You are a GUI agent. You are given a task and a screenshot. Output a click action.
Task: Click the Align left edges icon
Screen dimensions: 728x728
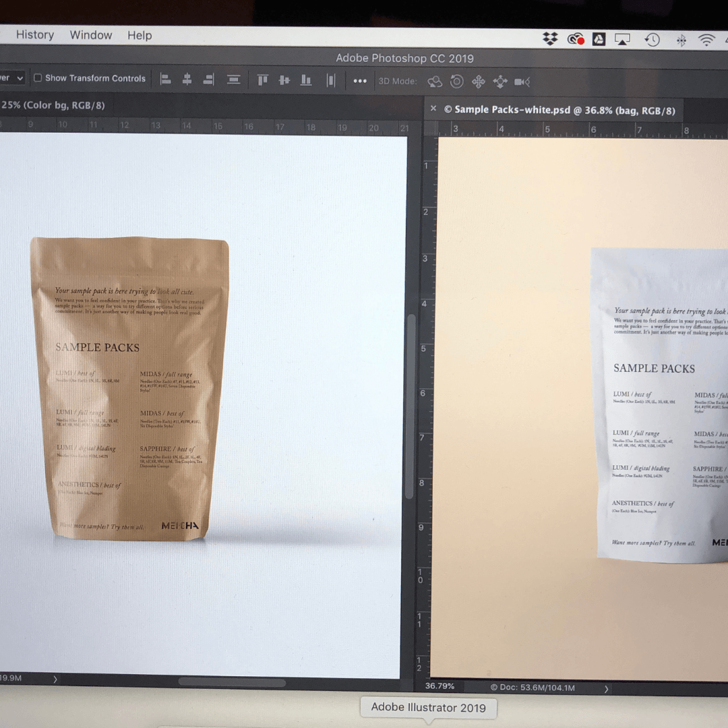click(x=165, y=80)
